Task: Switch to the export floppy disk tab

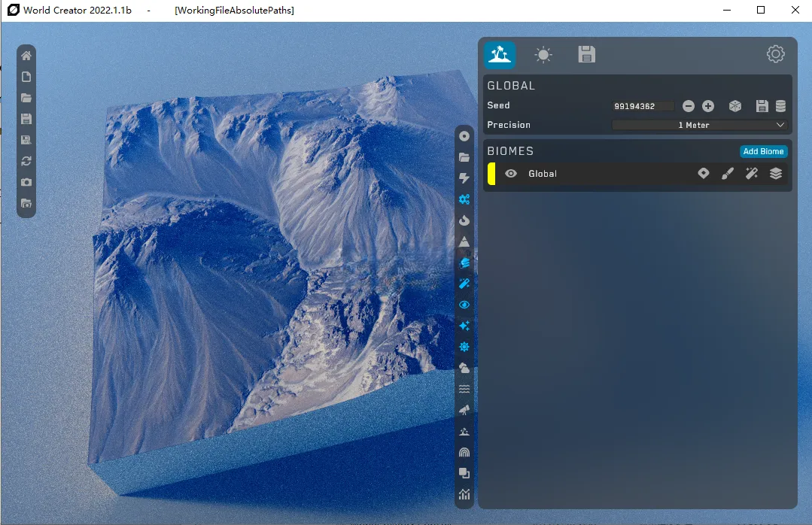Action: click(x=587, y=54)
